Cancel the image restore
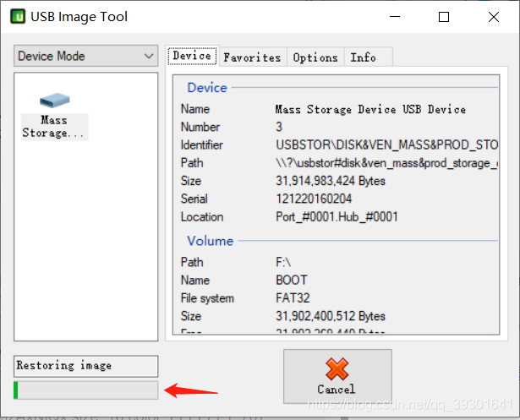Viewport: 520px width, 420px height. click(x=337, y=376)
